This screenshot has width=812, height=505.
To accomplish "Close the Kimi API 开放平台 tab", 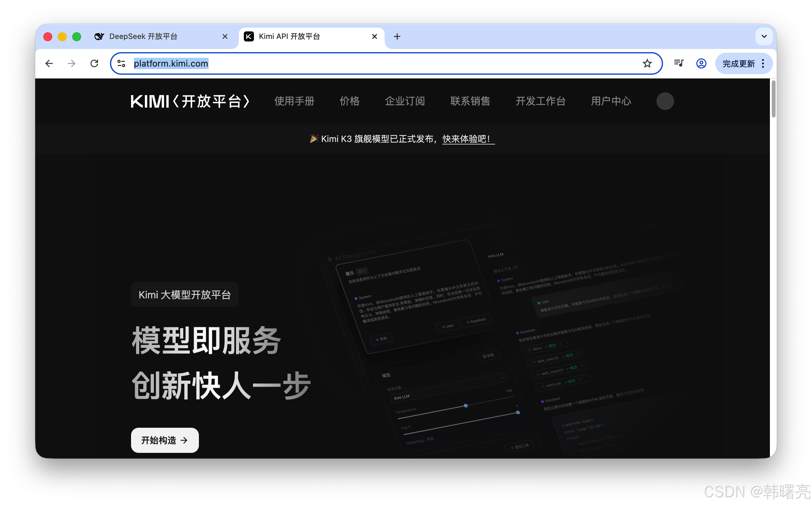I will (374, 36).
